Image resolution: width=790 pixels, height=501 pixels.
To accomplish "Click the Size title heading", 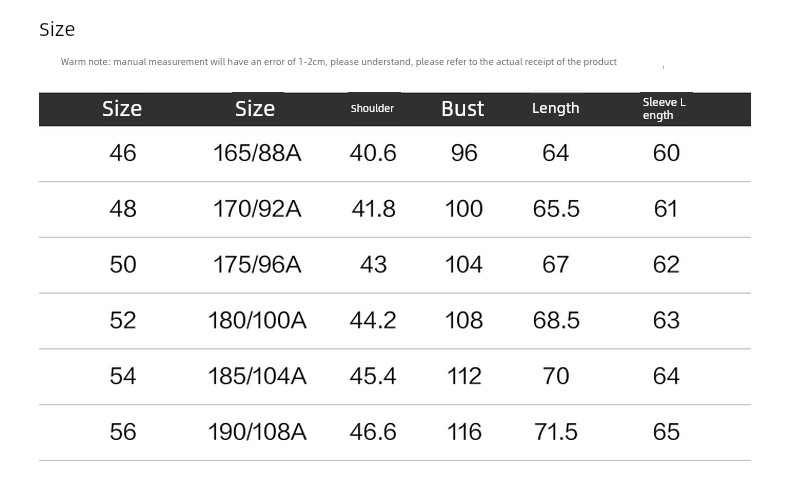I will (x=57, y=29).
